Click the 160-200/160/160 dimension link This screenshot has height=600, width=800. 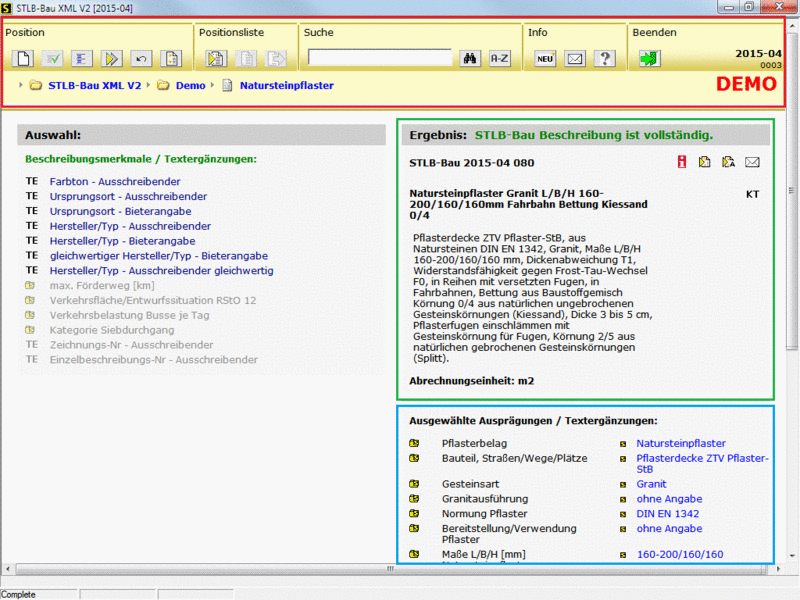tap(680, 554)
